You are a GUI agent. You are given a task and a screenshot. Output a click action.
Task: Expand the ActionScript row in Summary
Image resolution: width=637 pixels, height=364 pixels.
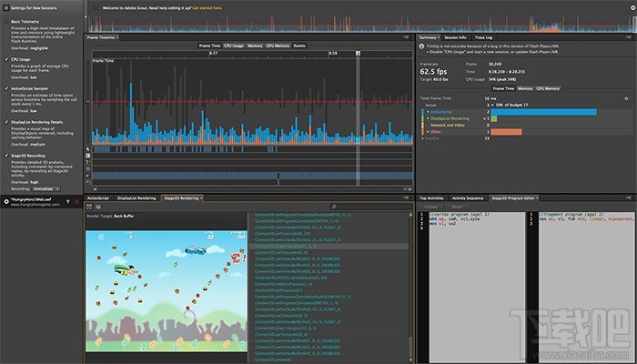[429, 112]
